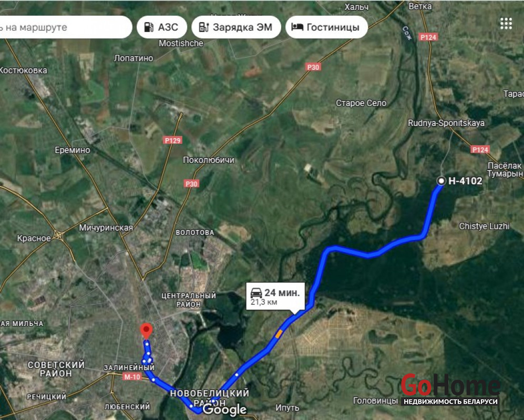Click the orange traffic segment on the route
This screenshot has height=420, width=524.
[279, 333]
